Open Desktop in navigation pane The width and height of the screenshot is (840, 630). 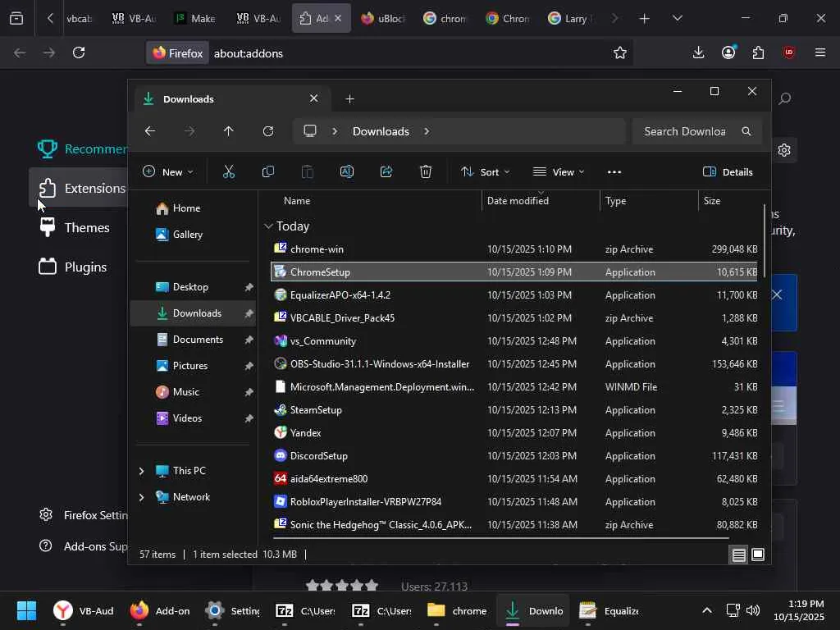(x=193, y=286)
